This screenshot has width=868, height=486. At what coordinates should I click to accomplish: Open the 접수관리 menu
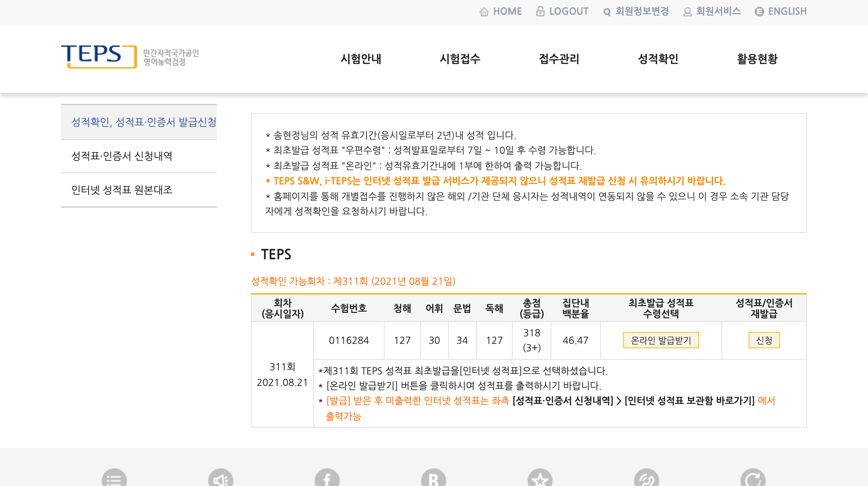(559, 59)
